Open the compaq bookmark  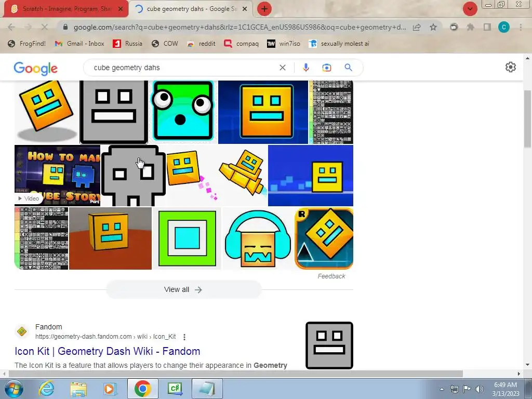pyautogui.click(x=241, y=44)
